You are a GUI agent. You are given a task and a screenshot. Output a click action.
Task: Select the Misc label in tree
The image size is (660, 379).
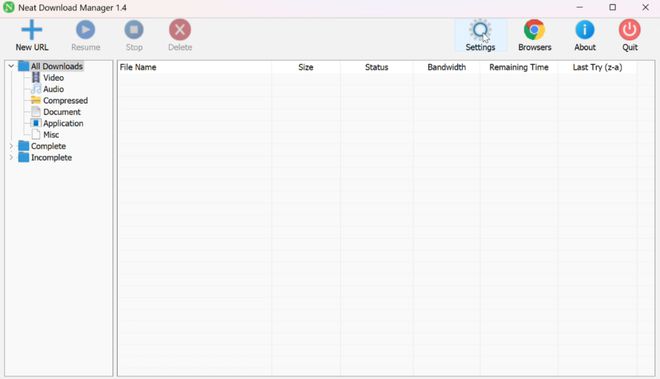[51, 134]
